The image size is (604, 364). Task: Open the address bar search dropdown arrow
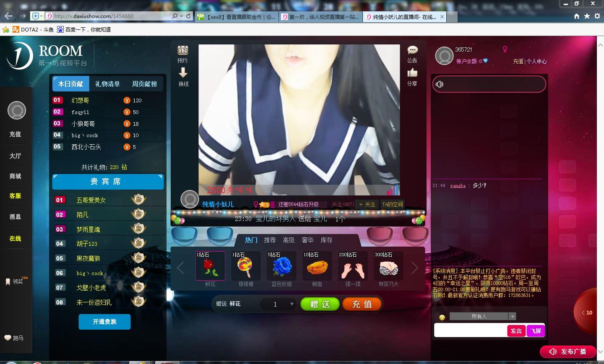(x=181, y=16)
